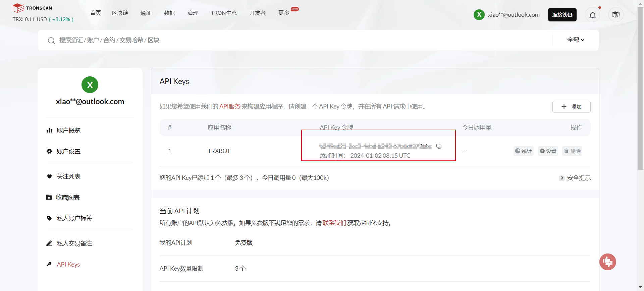Add a new API key
Image resolution: width=644 pixels, height=291 pixels.
pyautogui.click(x=571, y=106)
